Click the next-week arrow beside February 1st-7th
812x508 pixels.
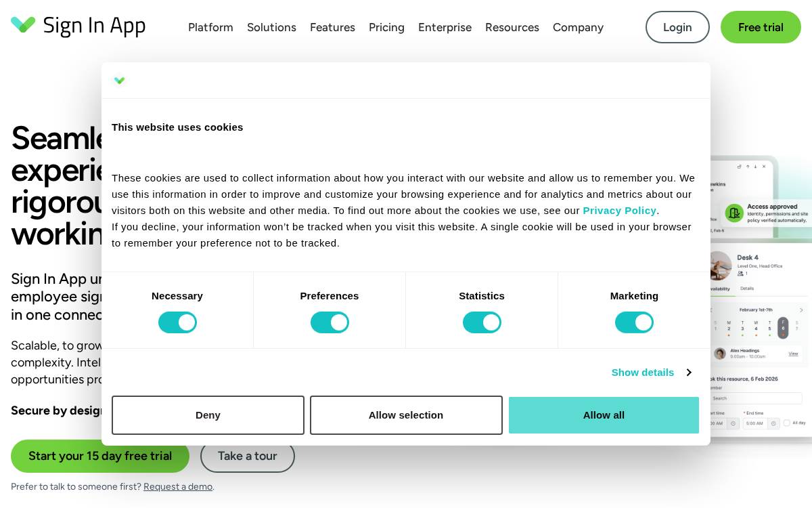(x=801, y=310)
